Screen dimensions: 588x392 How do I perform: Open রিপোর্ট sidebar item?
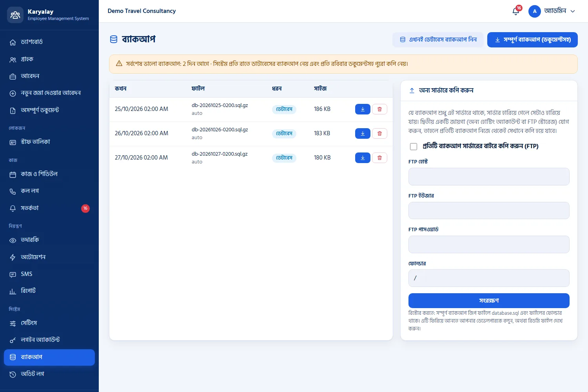coord(49,291)
